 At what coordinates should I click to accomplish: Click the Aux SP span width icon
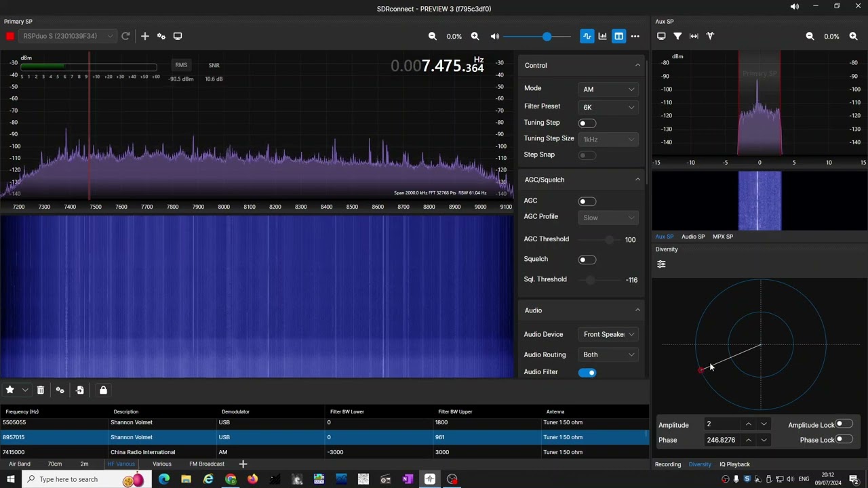694,36
